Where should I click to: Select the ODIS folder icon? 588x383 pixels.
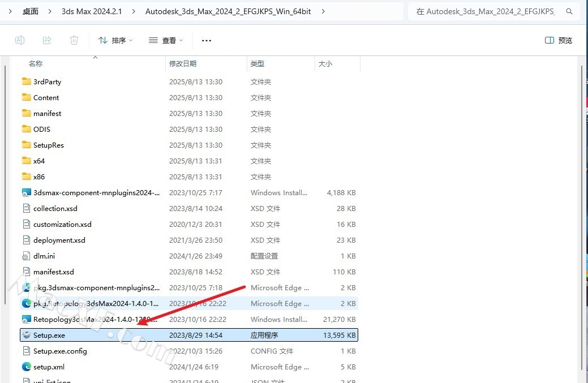coord(26,129)
